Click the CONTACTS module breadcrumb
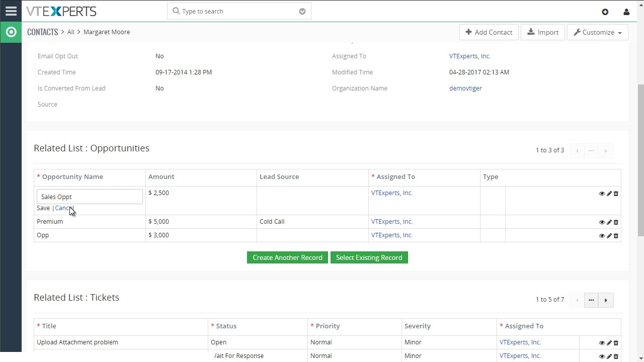This screenshot has width=644, height=362. pos(43,32)
